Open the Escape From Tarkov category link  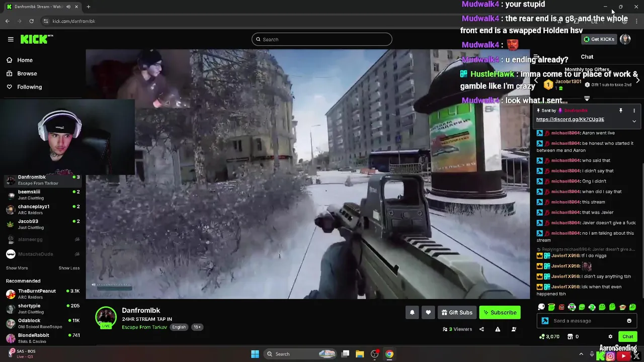pyautogui.click(x=144, y=327)
